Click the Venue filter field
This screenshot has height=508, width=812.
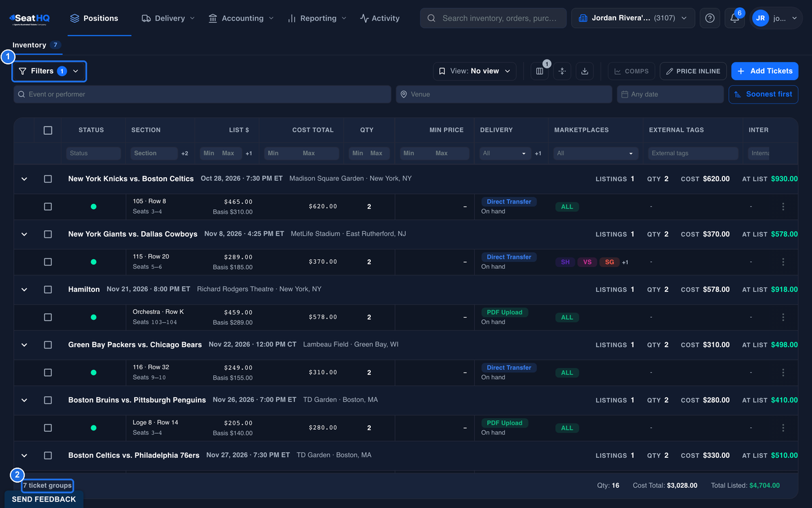[x=504, y=94]
